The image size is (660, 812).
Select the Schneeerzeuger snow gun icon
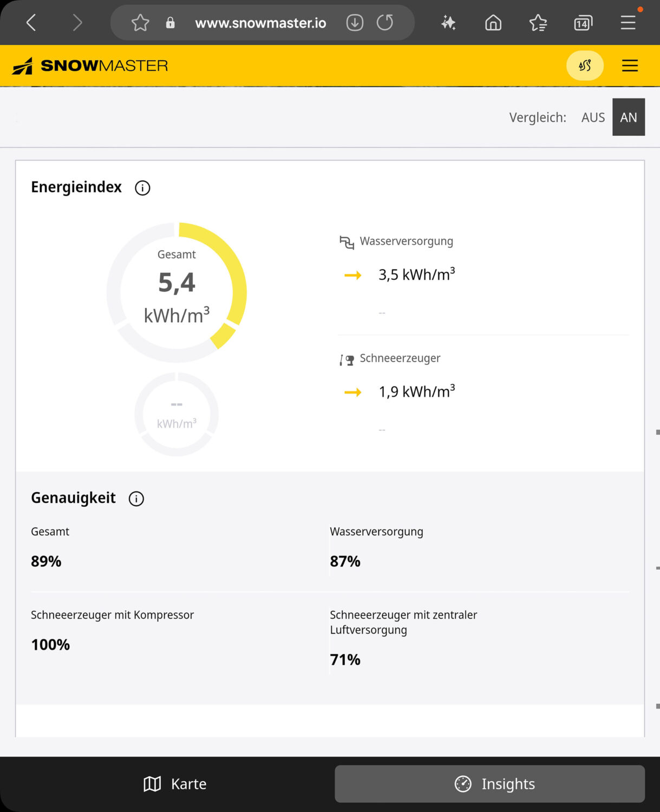point(346,358)
